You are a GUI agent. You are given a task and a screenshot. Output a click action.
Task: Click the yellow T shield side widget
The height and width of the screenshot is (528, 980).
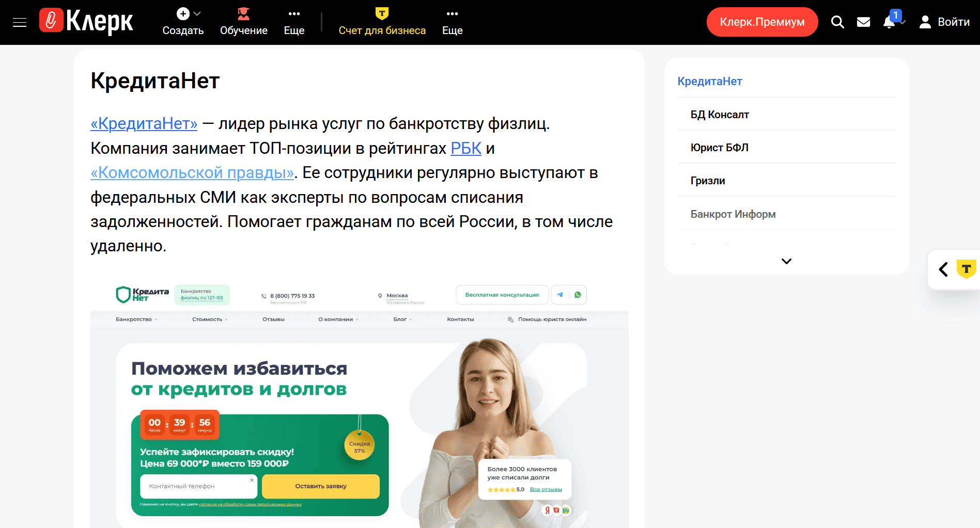tap(966, 269)
